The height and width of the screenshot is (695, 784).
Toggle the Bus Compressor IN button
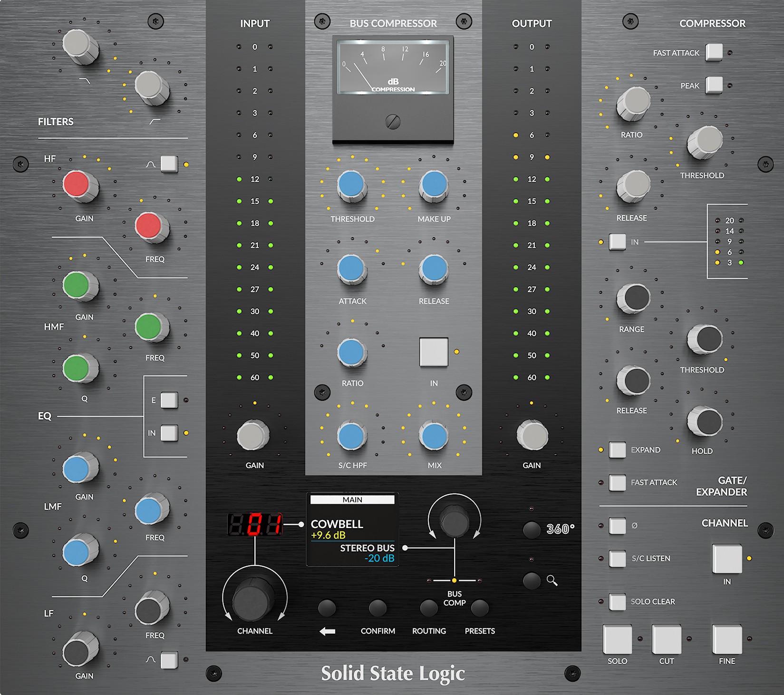pyautogui.click(x=433, y=352)
